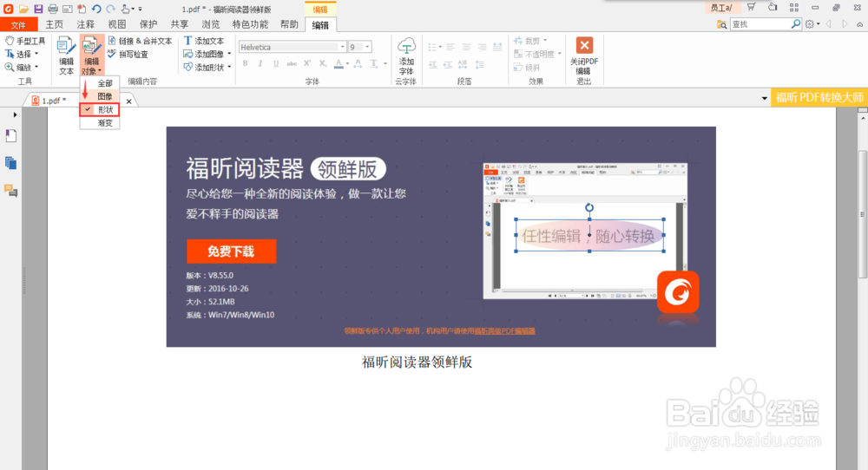Open the bookmarks panel in left sidebar
This screenshot has width=868, height=470.
pos(11,136)
